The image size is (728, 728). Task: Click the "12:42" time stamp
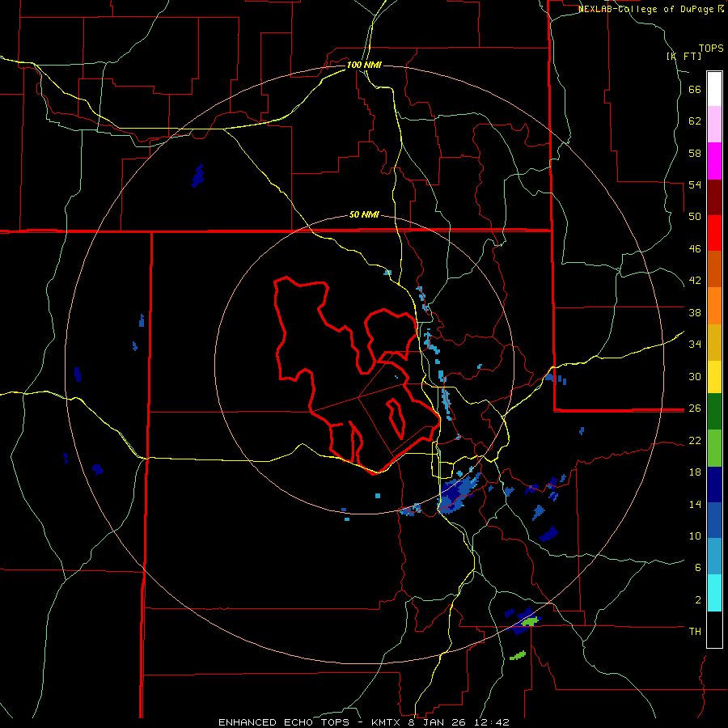492,722
